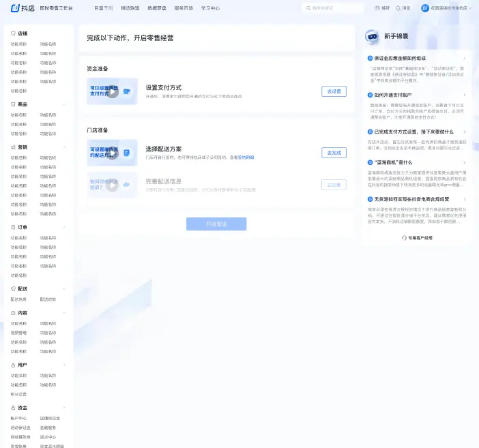This screenshot has height=448, width=479.
Task: Toggle the 配送 sidebar section chevron
Action: [x=64, y=288]
